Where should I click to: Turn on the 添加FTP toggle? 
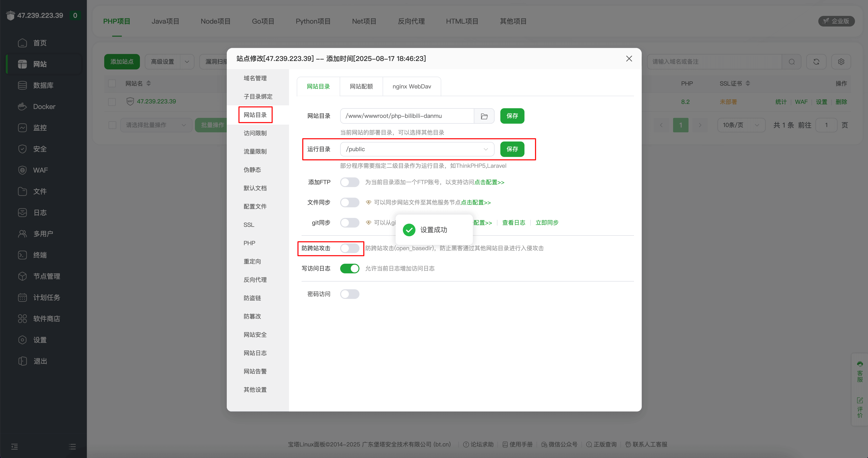click(x=350, y=182)
